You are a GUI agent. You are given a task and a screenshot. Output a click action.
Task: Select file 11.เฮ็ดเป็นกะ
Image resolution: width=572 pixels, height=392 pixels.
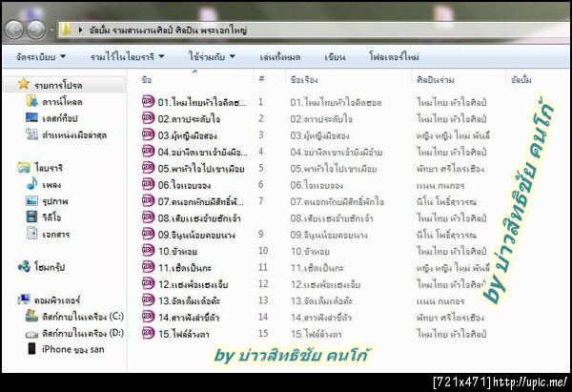tap(185, 268)
